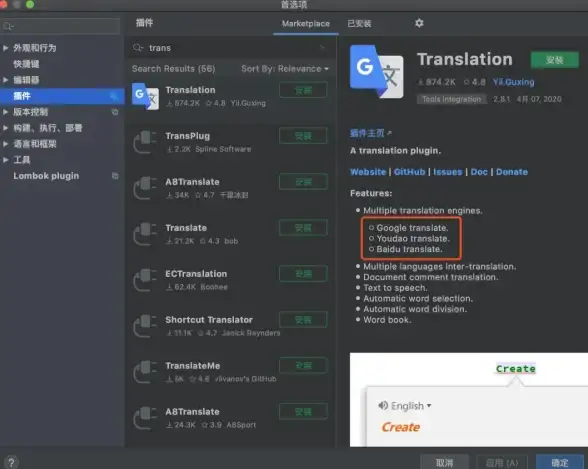Click the settings sidebar search icon

tap(8, 26)
